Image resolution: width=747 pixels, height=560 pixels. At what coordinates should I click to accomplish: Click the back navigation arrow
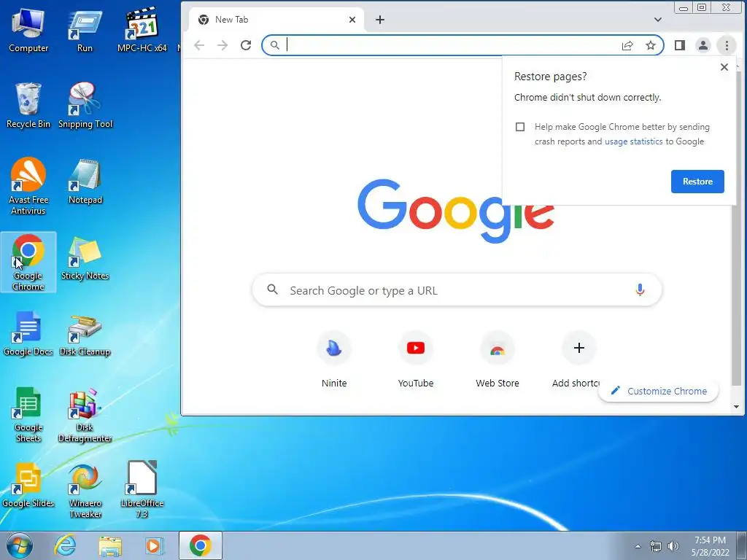pos(199,45)
